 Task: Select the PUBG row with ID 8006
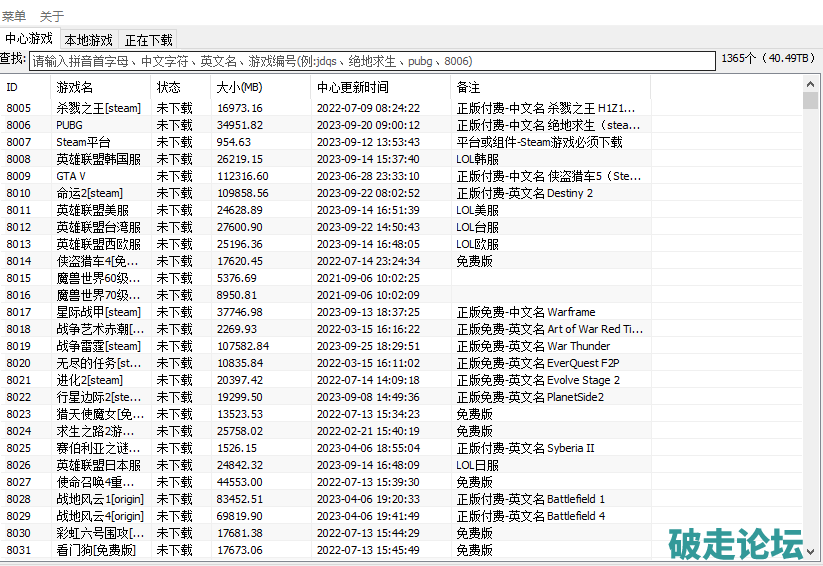pyautogui.click(x=69, y=125)
